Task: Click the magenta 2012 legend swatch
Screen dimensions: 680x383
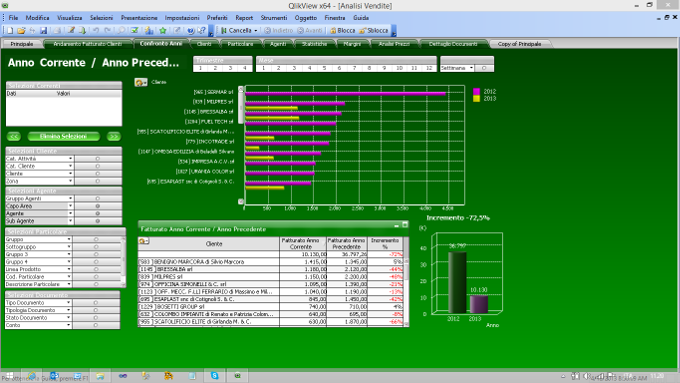Action: [x=477, y=92]
